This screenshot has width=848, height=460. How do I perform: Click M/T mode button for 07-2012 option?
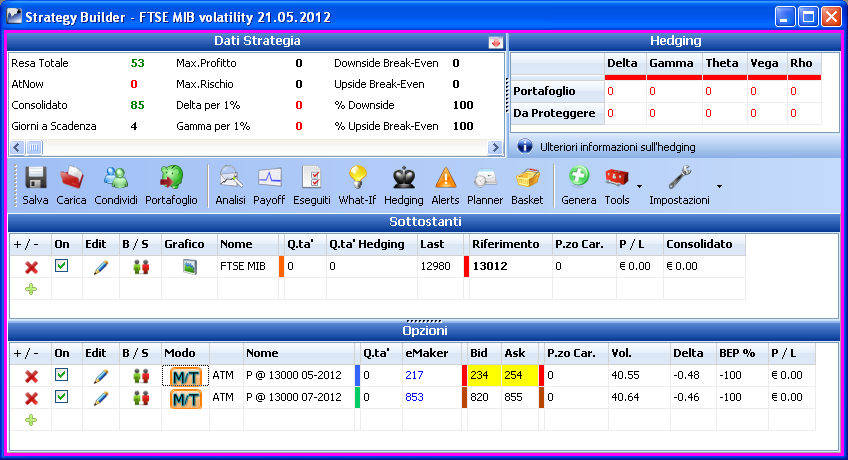[x=186, y=399]
